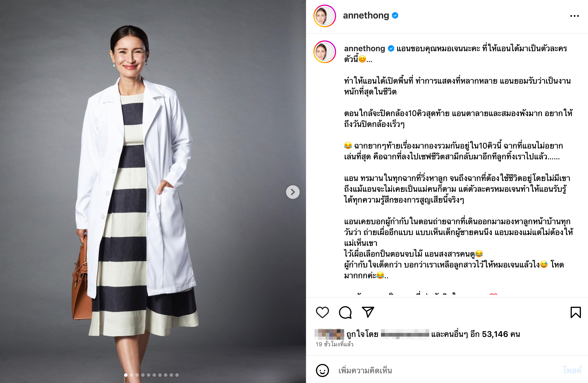Like the post with the heart icon
This screenshot has height=383, width=588.
click(322, 312)
